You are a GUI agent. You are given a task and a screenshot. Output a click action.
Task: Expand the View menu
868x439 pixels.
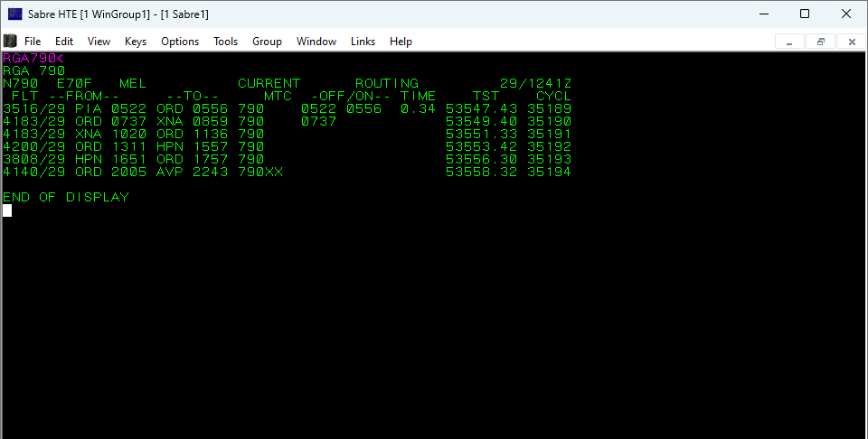(x=99, y=42)
